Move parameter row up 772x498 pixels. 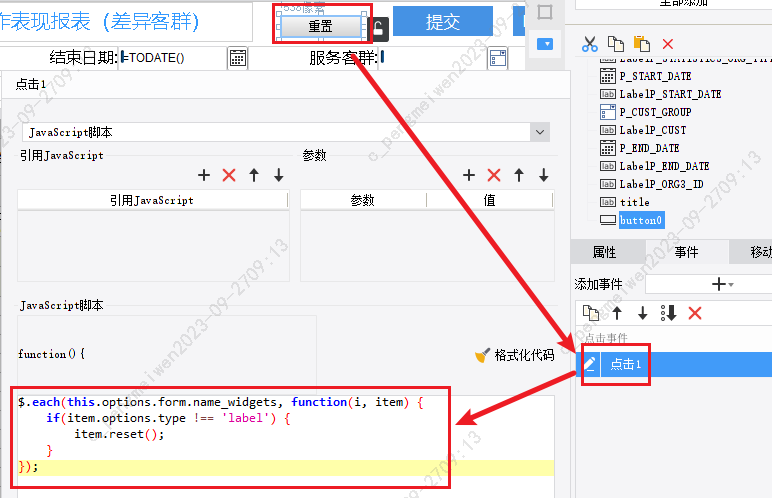tap(519, 175)
